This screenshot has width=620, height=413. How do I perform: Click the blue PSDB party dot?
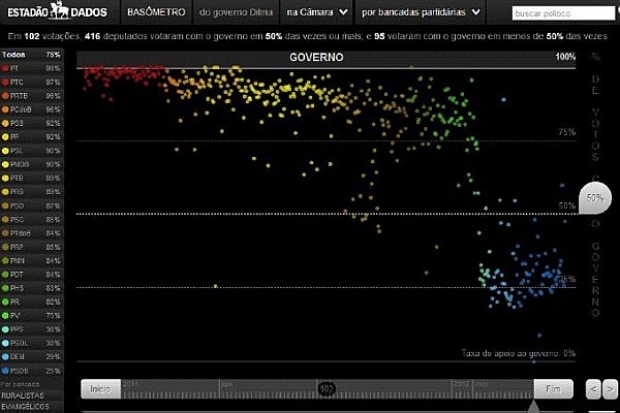point(6,369)
